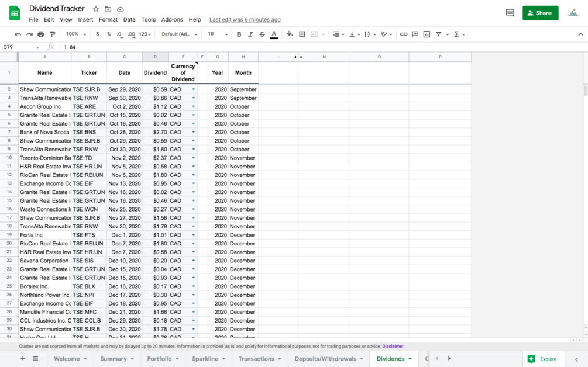Open the Borders tool

click(302, 34)
